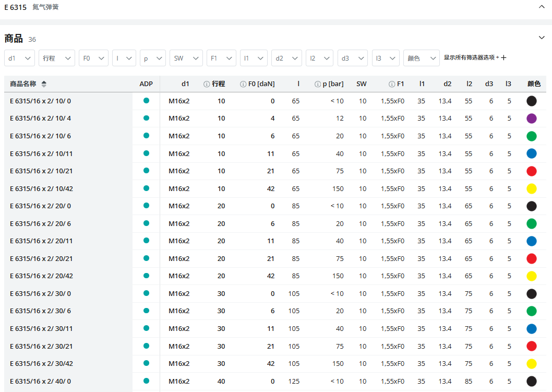Click the info icon beside 行程 header
This screenshot has height=392, width=552.
tap(207, 84)
